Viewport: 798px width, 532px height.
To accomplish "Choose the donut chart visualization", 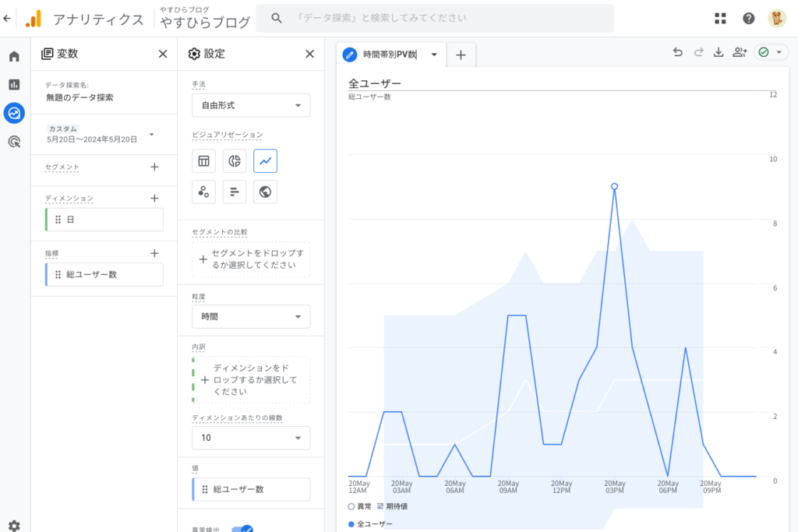I will pyautogui.click(x=235, y=161).
